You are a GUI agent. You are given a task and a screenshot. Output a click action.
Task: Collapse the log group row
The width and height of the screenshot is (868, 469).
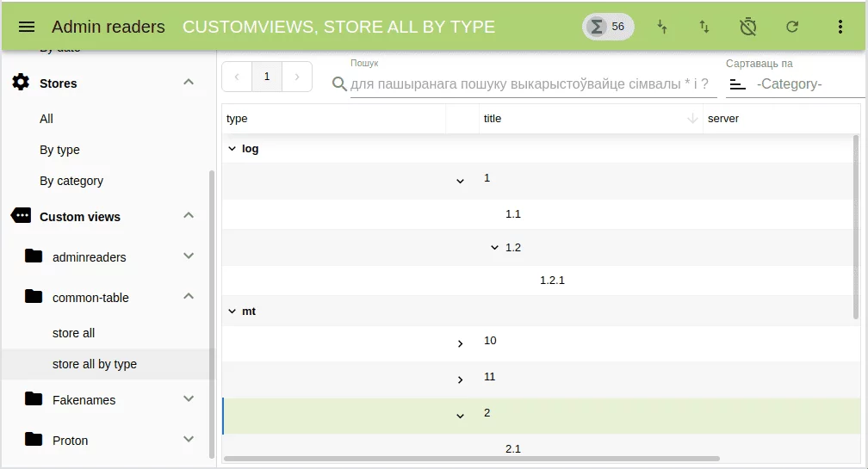232,149
